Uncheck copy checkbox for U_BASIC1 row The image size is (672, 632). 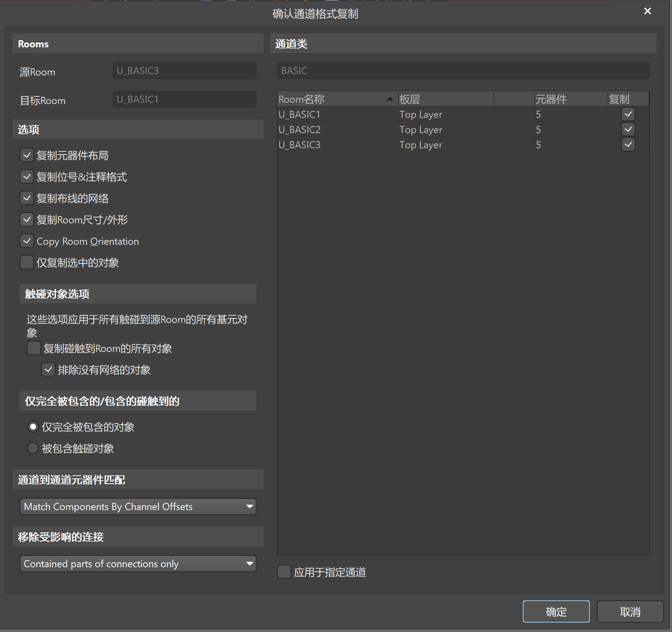(628, 114)
